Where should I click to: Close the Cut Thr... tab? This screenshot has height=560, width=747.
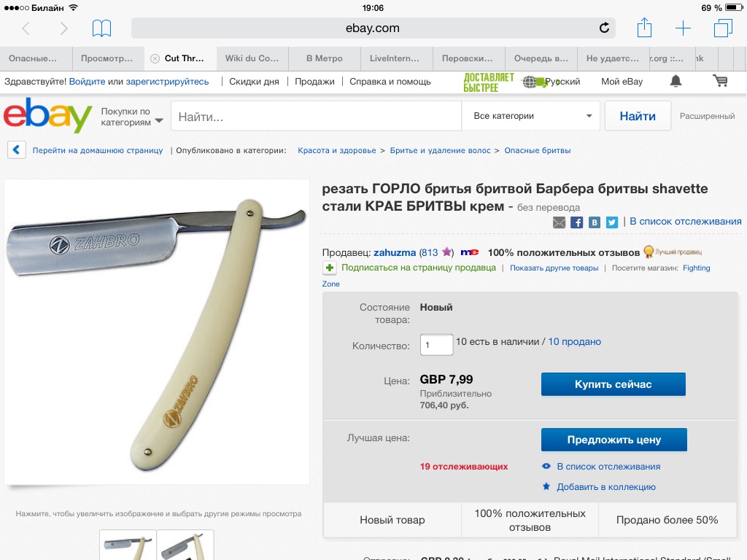(x=155, y=58)
